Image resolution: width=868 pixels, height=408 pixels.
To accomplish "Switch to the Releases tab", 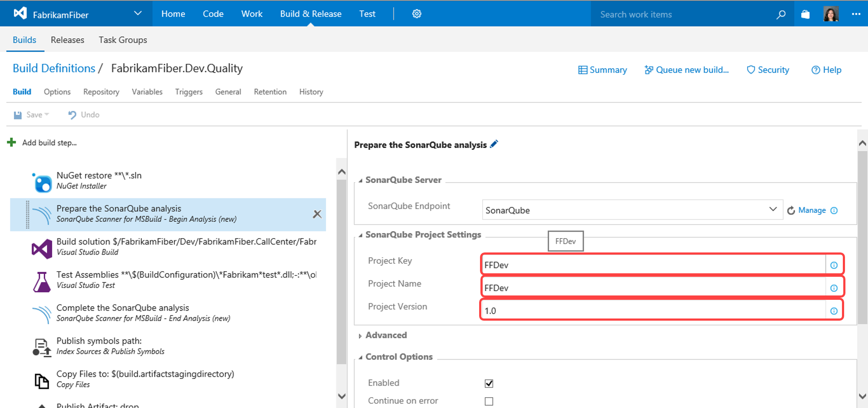I will click(x=67, y=40).
